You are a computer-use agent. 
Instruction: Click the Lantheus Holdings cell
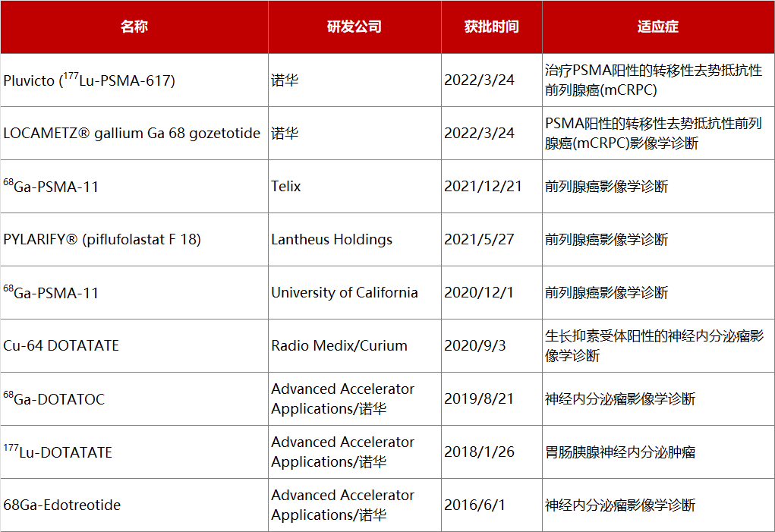354,240
